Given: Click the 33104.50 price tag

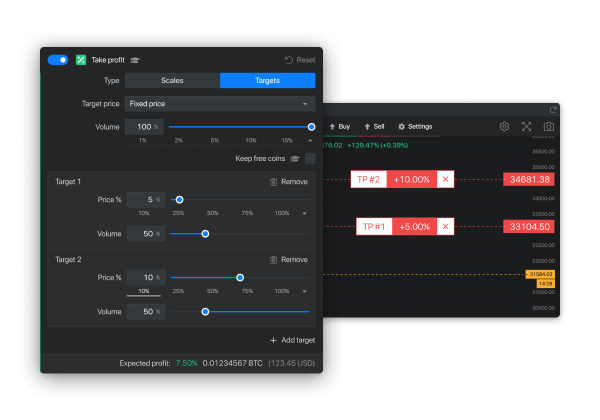Looking at the screenshot, I should pos(529,227).
